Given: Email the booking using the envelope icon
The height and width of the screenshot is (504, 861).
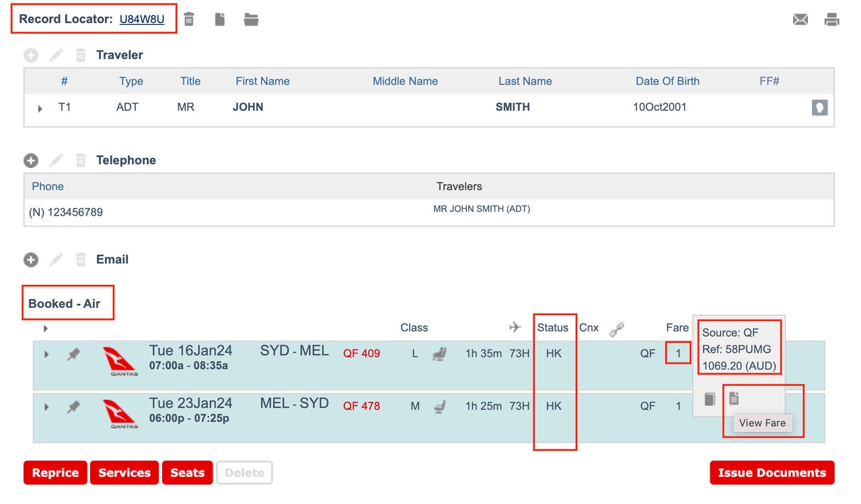Looking at the screenshot, I should point(800,19).
